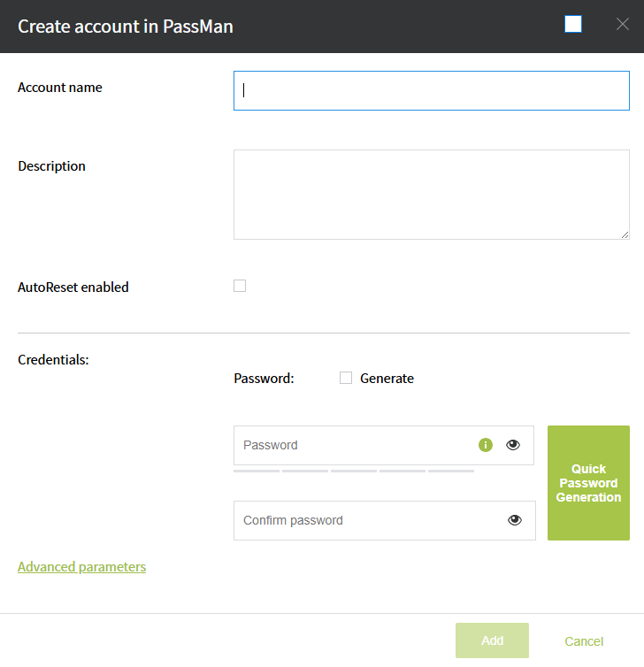This screenshot has height=667, width=644.
Task: Enable the AutoReset checkbox
Action: pyautogui.click(x=240, y=286)
